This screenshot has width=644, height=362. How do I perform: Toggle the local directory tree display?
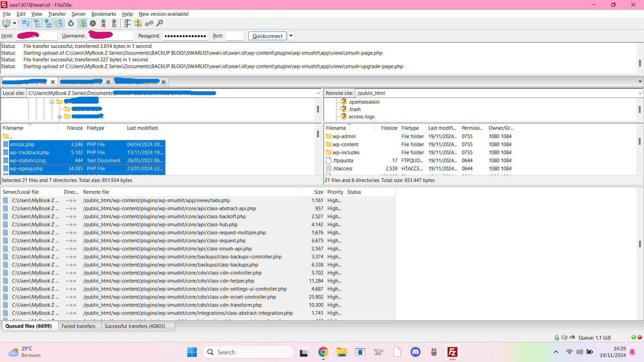pos(37,23)
